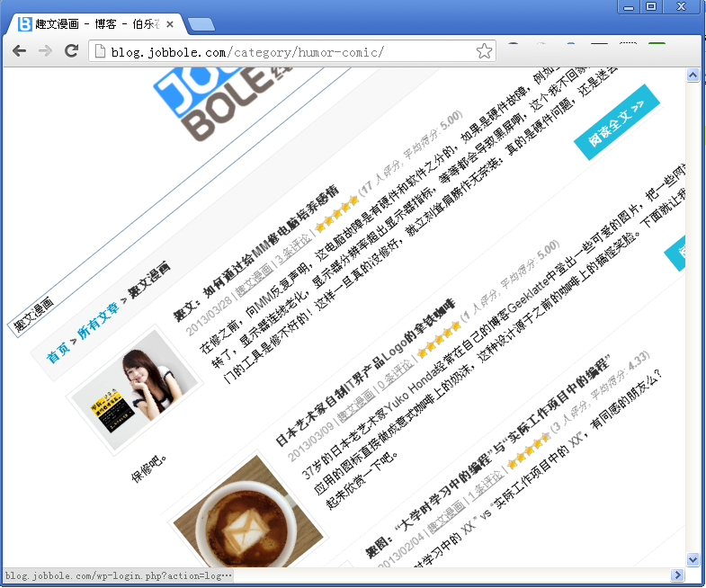Minimize the browser window
Viewport: 706px width, 588px height.
coord(629,7)
